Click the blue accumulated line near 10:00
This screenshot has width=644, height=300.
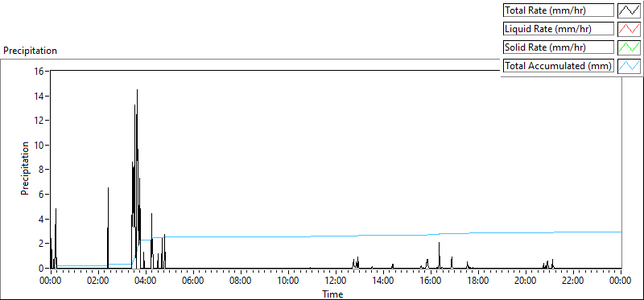[x=288, y=236]
